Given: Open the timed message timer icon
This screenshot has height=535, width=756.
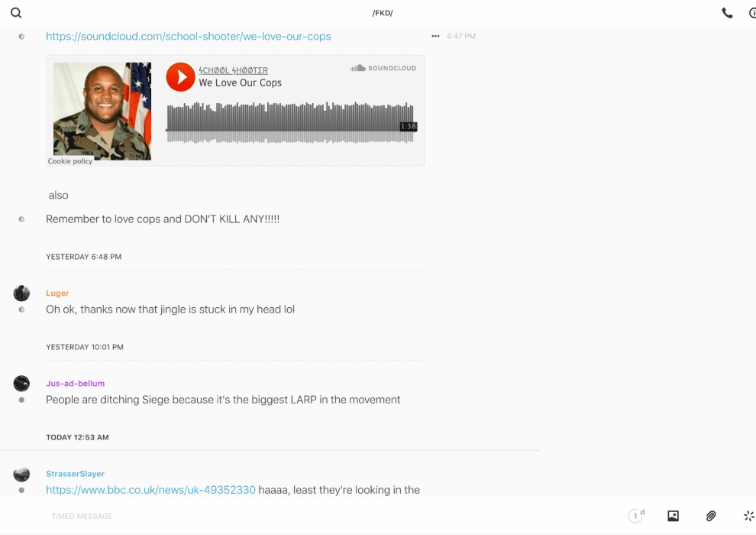Looking at the screenshot, I should click(x=635, y=516).
